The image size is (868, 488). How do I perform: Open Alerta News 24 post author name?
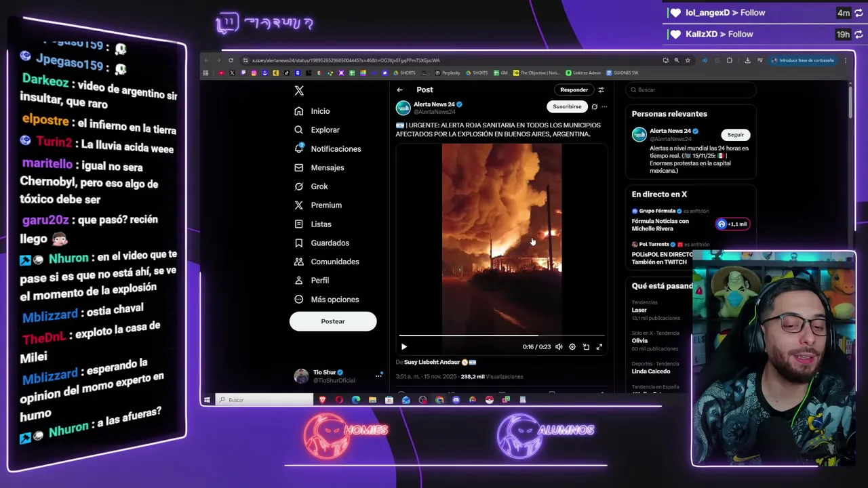click(434, 104)
